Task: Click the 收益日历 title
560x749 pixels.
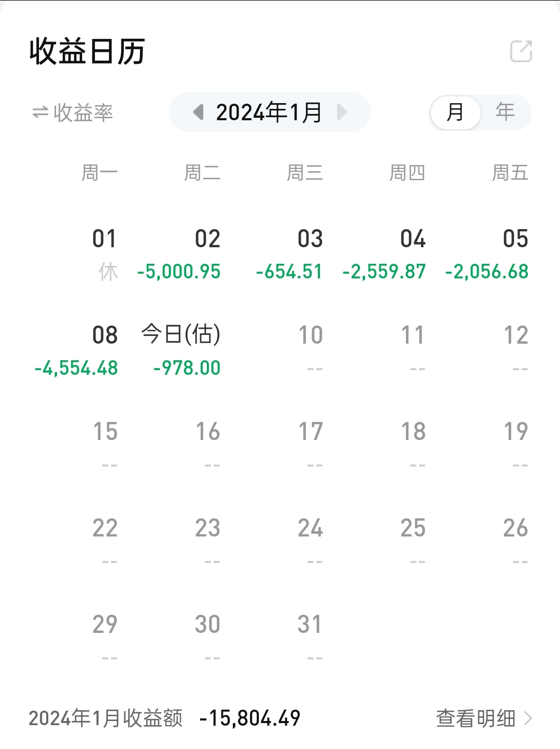Action: [87, 51]
